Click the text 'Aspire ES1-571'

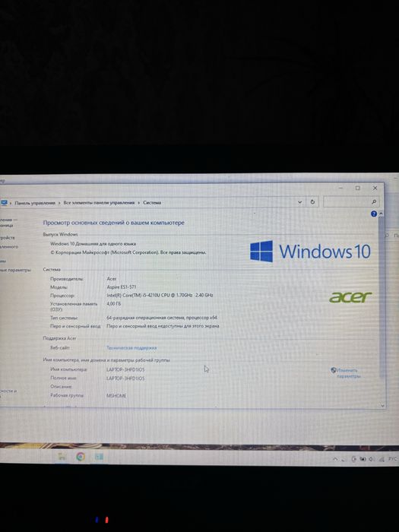121,287
